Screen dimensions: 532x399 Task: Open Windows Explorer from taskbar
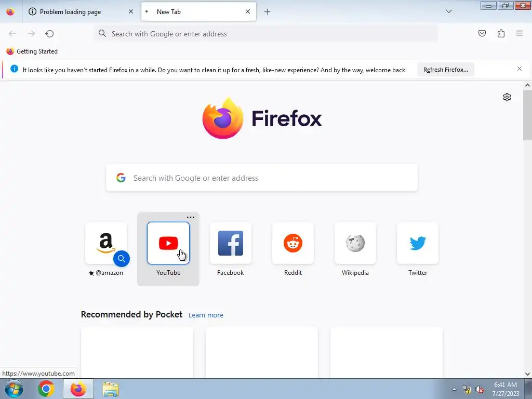tap(111, 389)
